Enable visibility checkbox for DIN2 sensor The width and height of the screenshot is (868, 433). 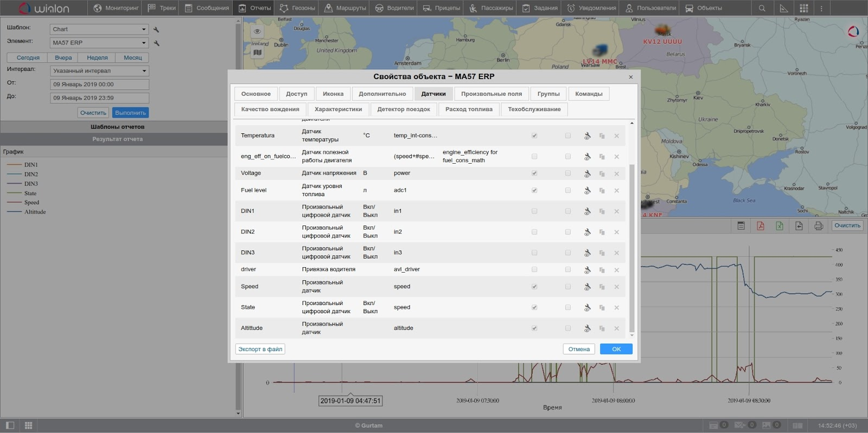coord(534,232)
